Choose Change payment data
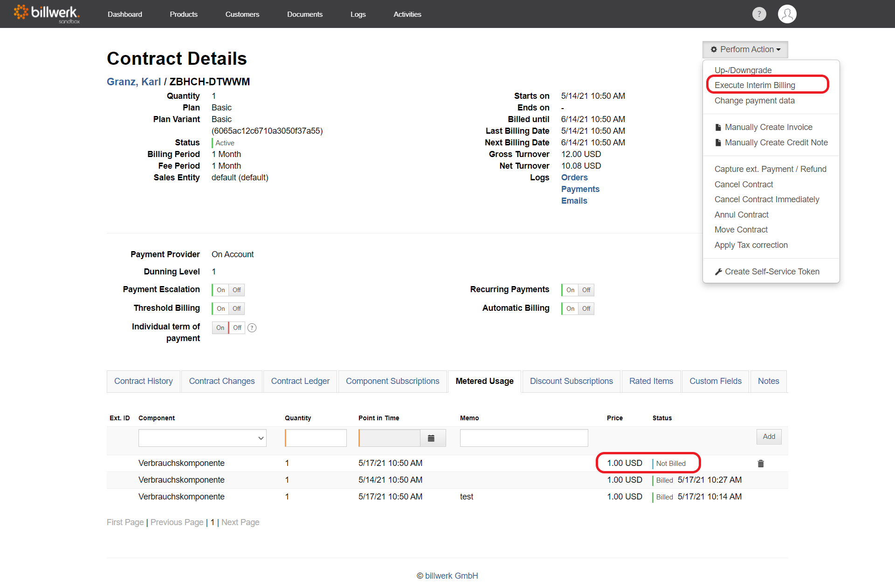 coord(755,101)
